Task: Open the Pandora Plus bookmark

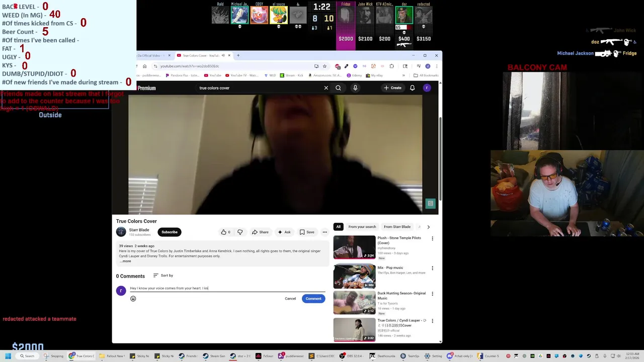Action: tap(182, 75)
